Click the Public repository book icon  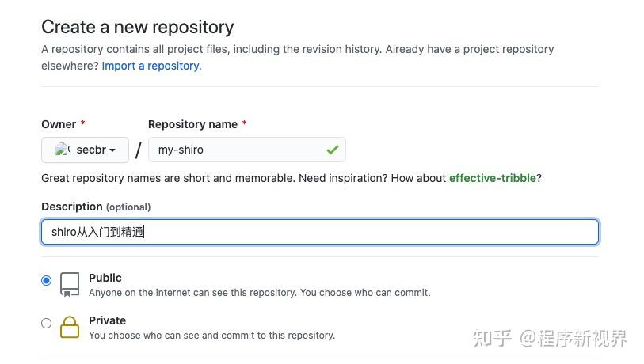[70, 284]
